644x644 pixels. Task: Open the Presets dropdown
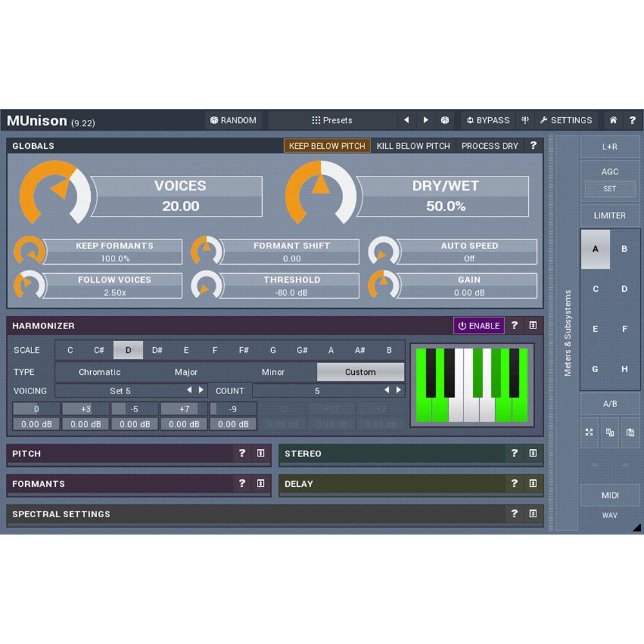point(334,120)
